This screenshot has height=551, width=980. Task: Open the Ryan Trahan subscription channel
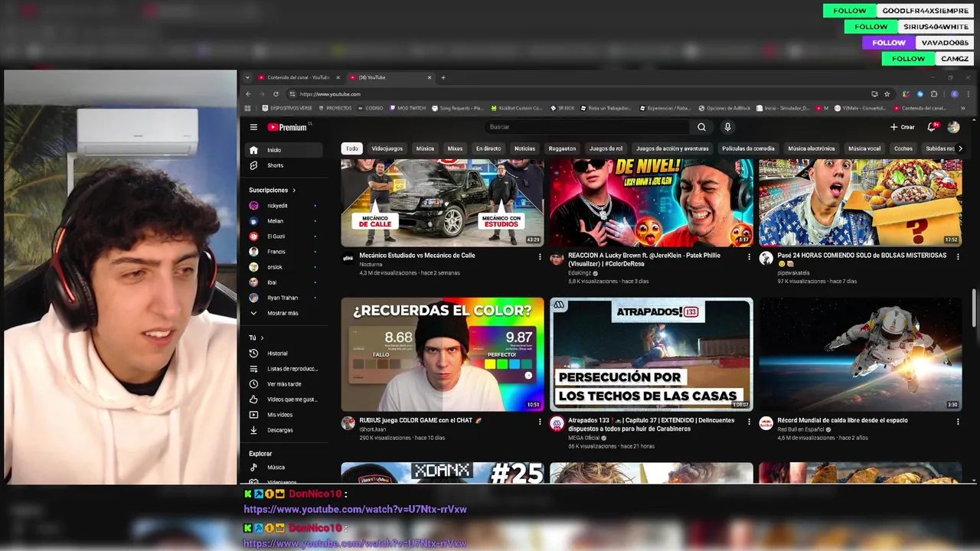point(284,298)
